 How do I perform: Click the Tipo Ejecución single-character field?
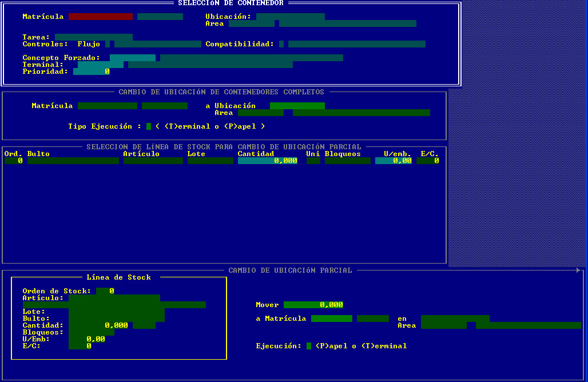[x=149, y=126]
